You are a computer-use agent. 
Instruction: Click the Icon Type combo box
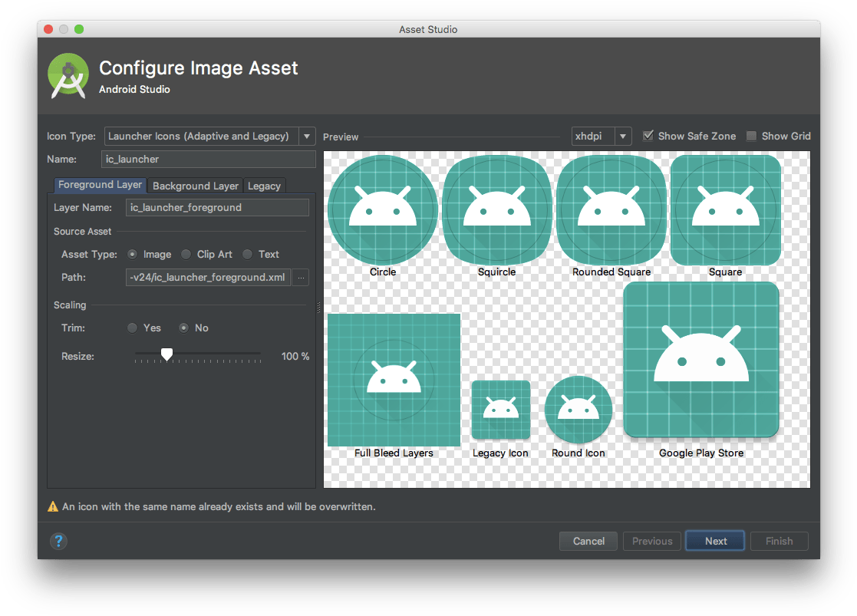(x=210, y=136)
